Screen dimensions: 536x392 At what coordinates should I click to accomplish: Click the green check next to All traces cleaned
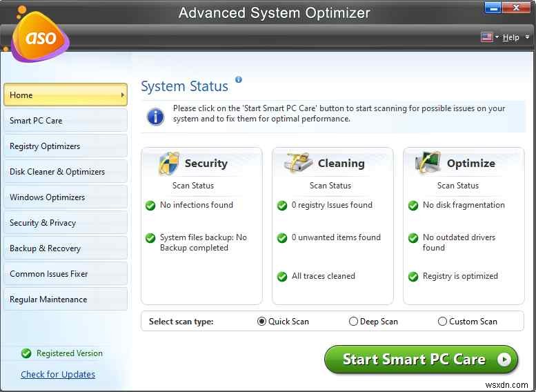(282, 276)
